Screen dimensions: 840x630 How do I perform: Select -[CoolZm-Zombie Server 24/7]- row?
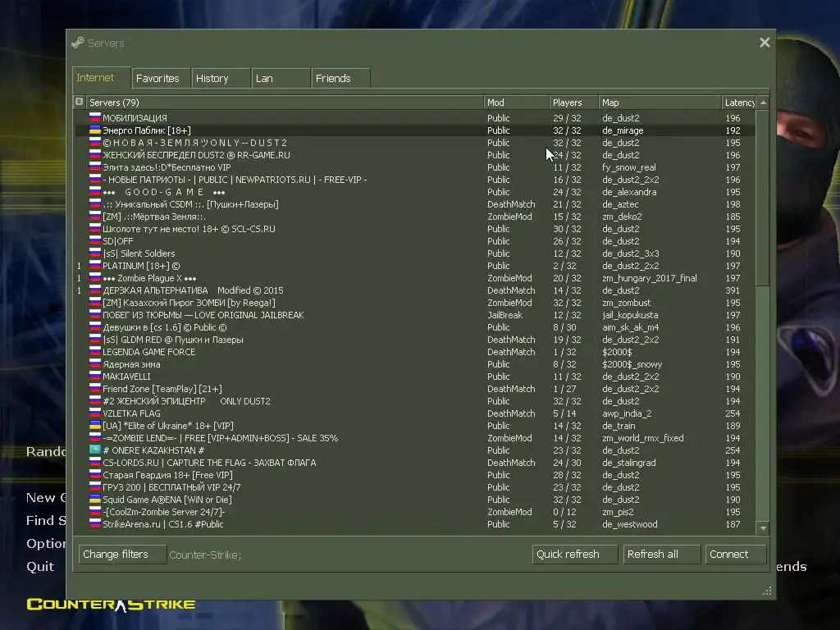coord(414,512)
